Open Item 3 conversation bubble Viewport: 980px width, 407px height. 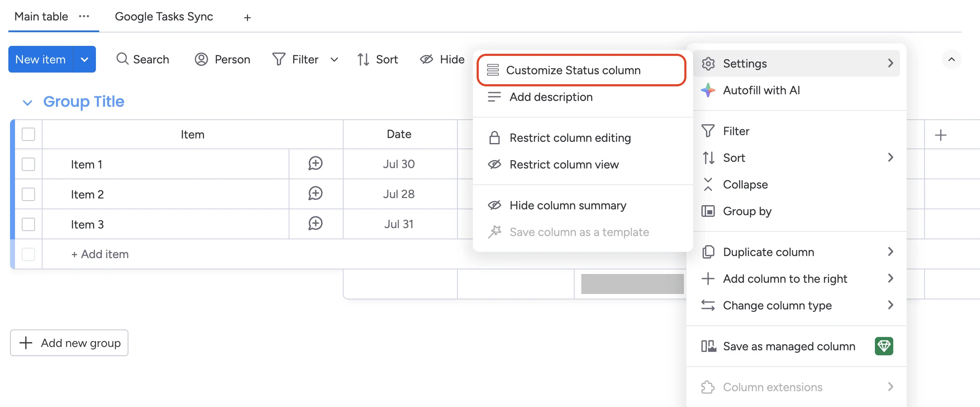316,224
